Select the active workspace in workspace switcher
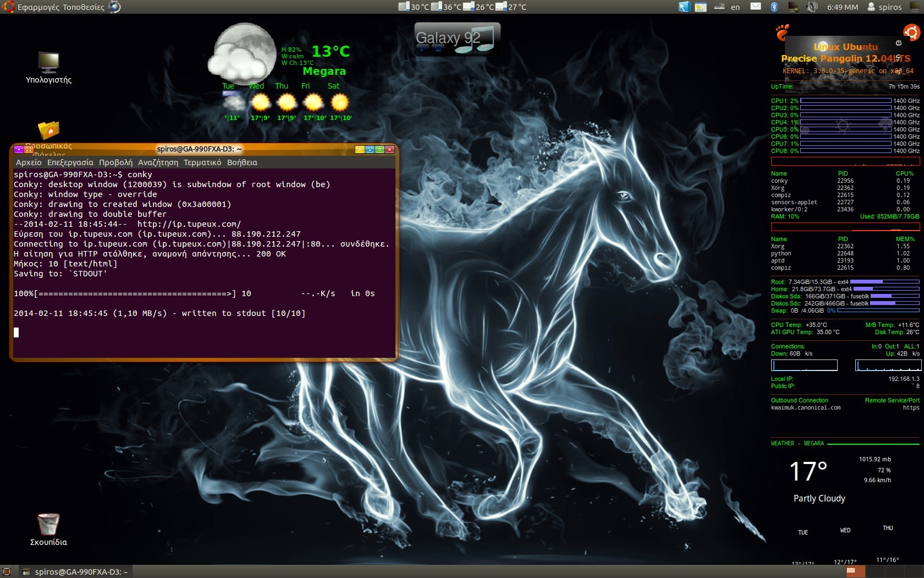The image size is (924, 578). point(855,571)
